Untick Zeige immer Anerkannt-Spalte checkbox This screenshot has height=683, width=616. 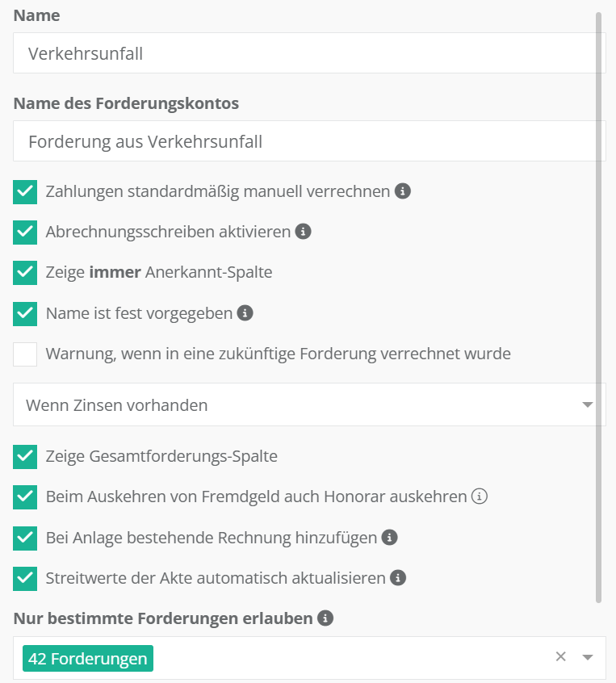tap(25, 273)
